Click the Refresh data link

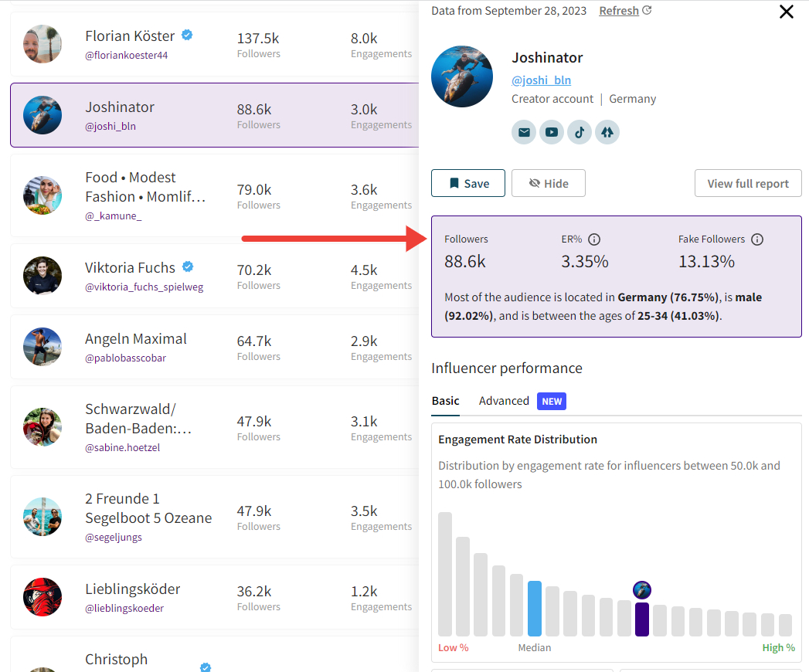[619, 11]
